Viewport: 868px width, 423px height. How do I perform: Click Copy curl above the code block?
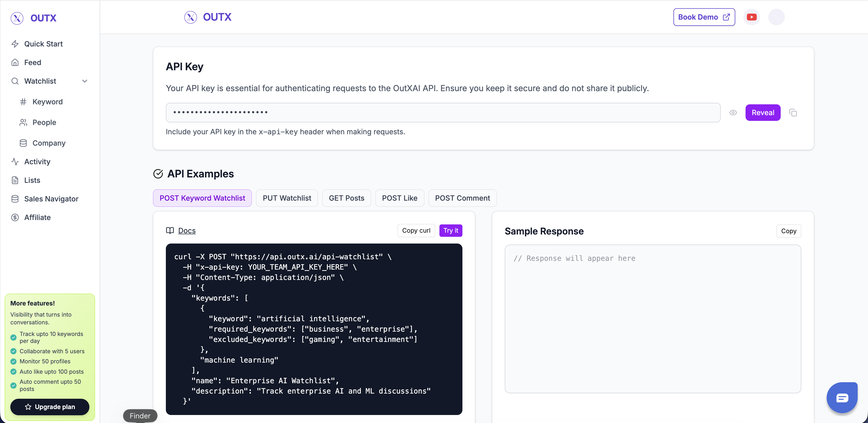tap(416, 230)
